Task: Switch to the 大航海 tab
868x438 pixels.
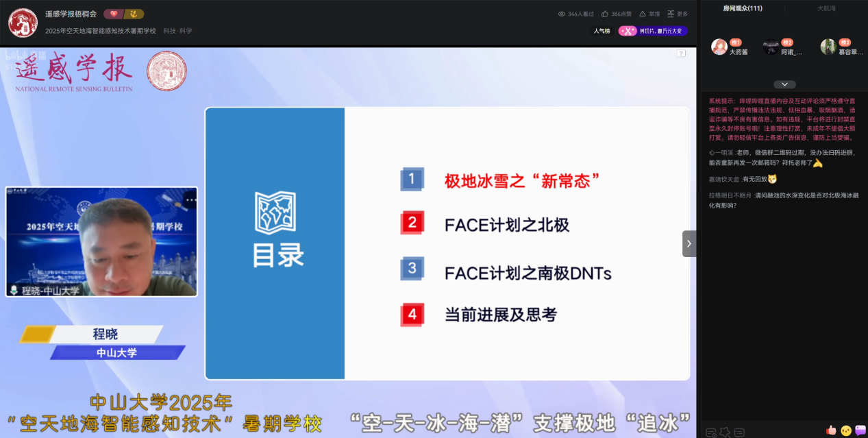Action: tap(826, 8)
